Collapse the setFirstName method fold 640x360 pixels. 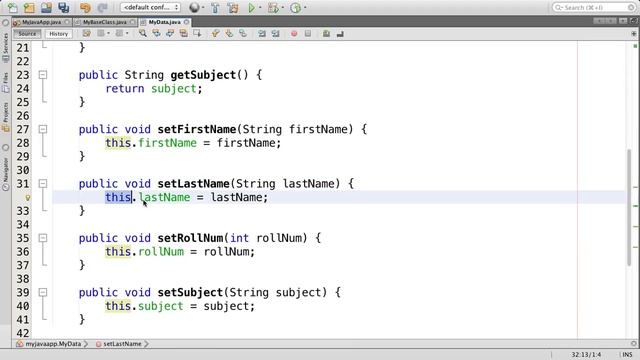pyautogui.click(x=43, y=129)
